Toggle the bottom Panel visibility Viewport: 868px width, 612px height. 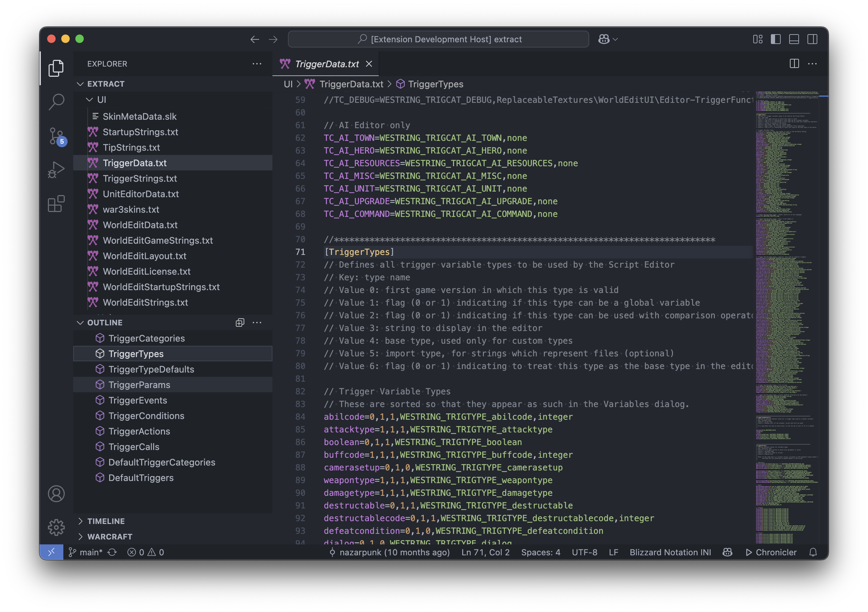pos(794,39)
